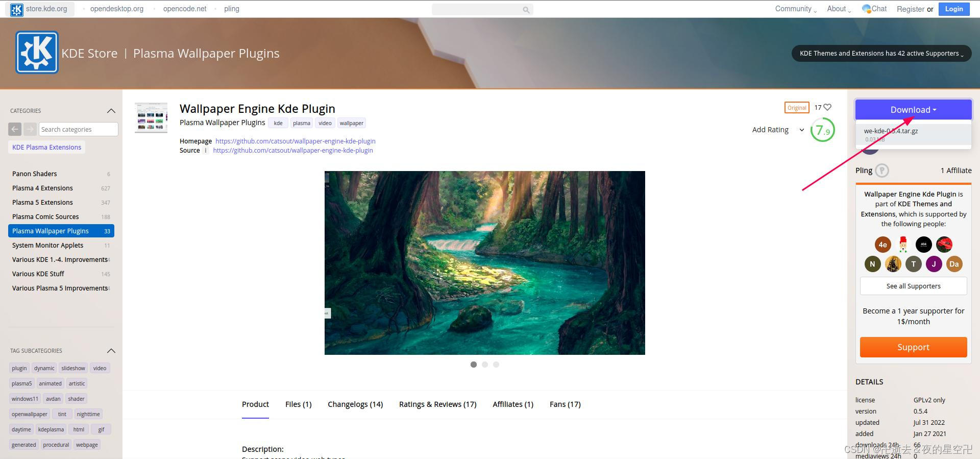
Task: Click the 4e supporter avatar
Action: [883, 245]
